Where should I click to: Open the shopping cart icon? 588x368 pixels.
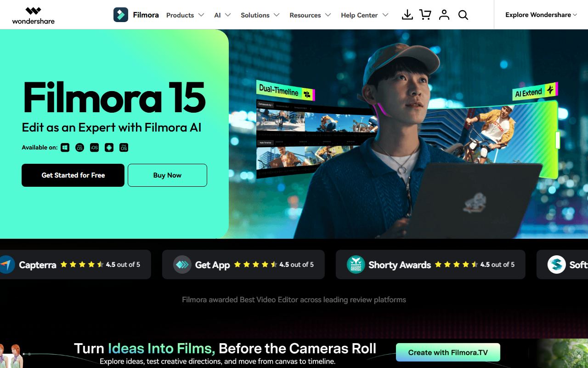coord(425,15)
